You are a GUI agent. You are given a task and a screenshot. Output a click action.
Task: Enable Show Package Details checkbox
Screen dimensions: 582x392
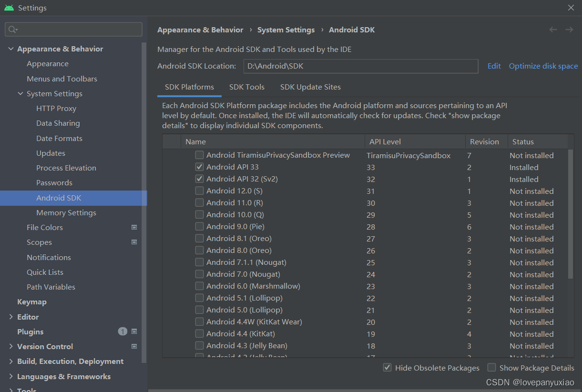pyautogui.click(x=491, y=368)
